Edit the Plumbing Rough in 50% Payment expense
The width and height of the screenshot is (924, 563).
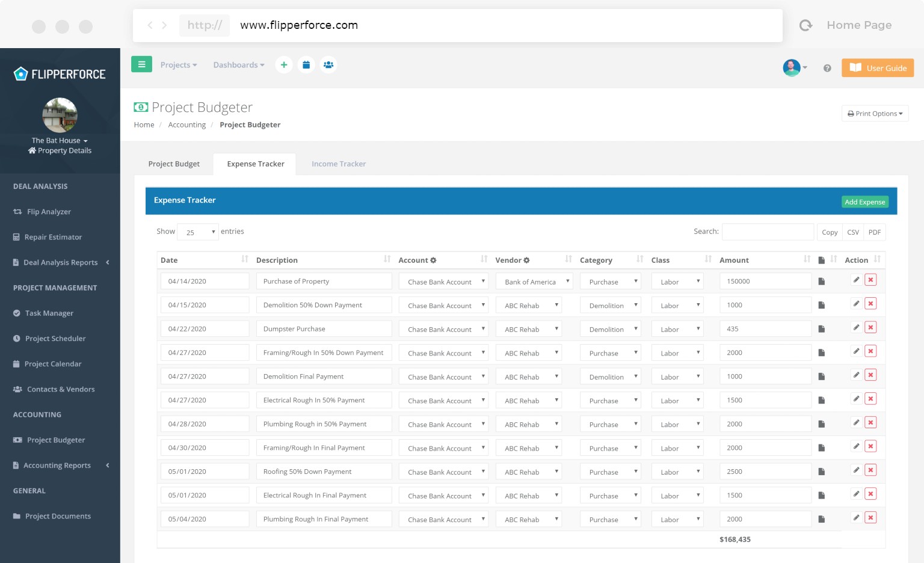(x=856, y=422)
